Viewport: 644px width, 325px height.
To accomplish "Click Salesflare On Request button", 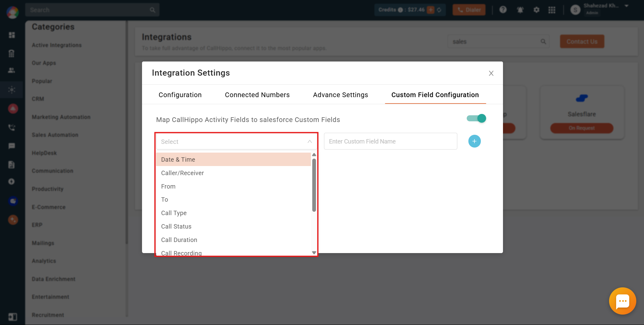I will pyautogui.click(x=582, y=128).
